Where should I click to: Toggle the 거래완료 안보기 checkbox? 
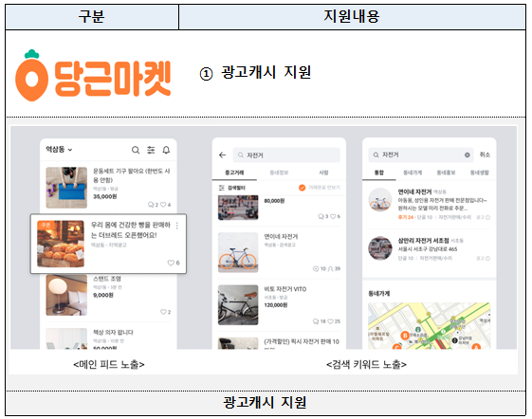[x=302, y=188]
